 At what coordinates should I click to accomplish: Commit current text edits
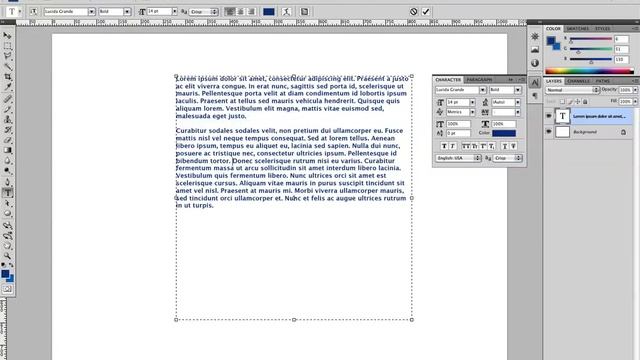[426, 12]
